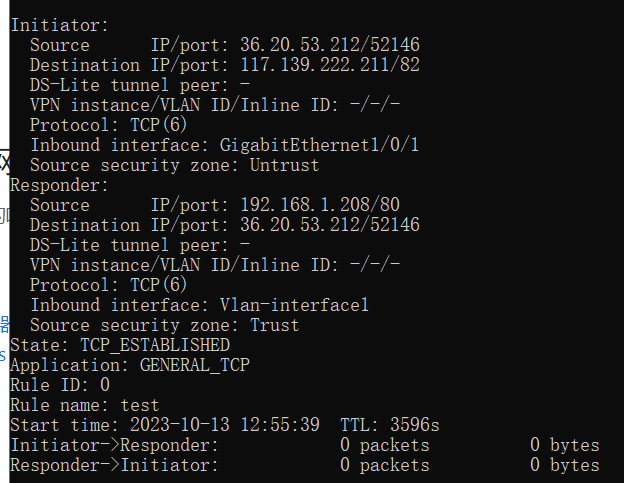Image resolution: width=624 pixels, height=483 pixels.
Task: Click the responder's VPN instance/VLAN ID line
Action: coord(214,265)
